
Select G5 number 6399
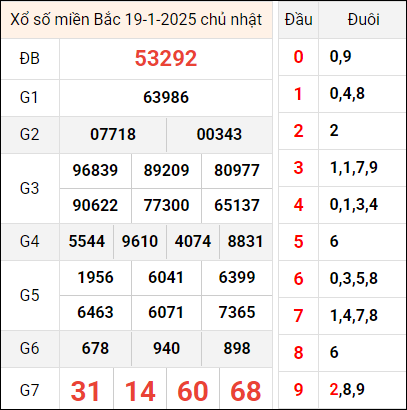(237, 277)
